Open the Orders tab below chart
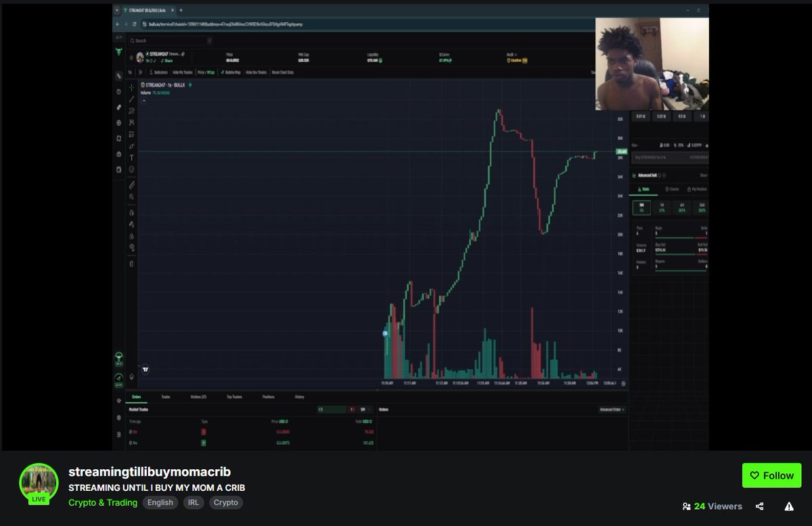This screenshot has height=526, width=812. (136, 397)
